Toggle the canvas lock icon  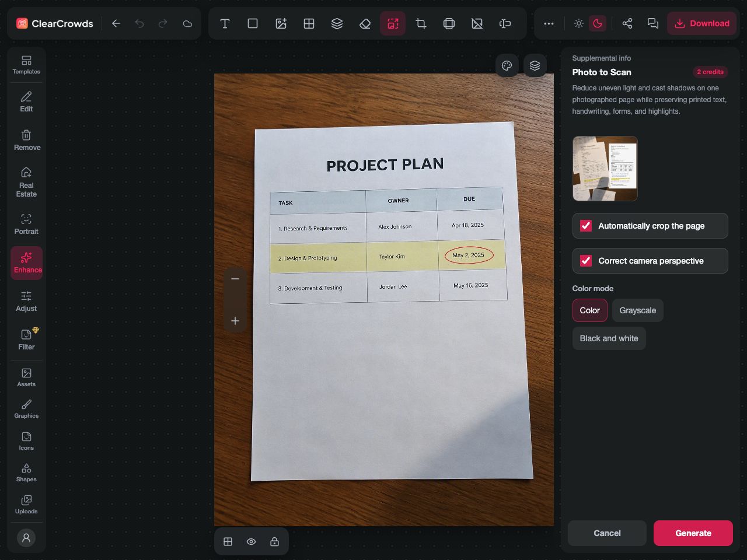[x=275, y=542]
